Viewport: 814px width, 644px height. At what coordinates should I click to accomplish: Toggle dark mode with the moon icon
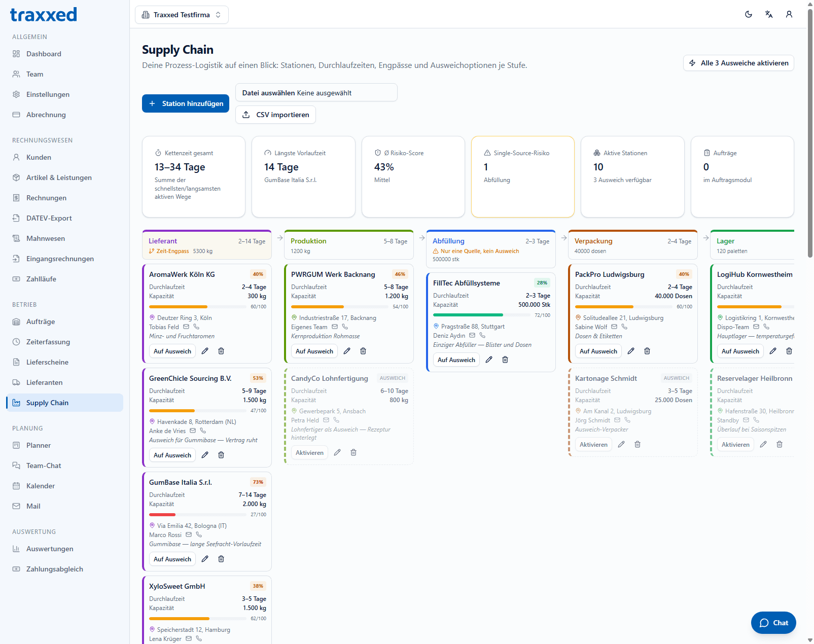pyautogui.click(x=749, y=14)
